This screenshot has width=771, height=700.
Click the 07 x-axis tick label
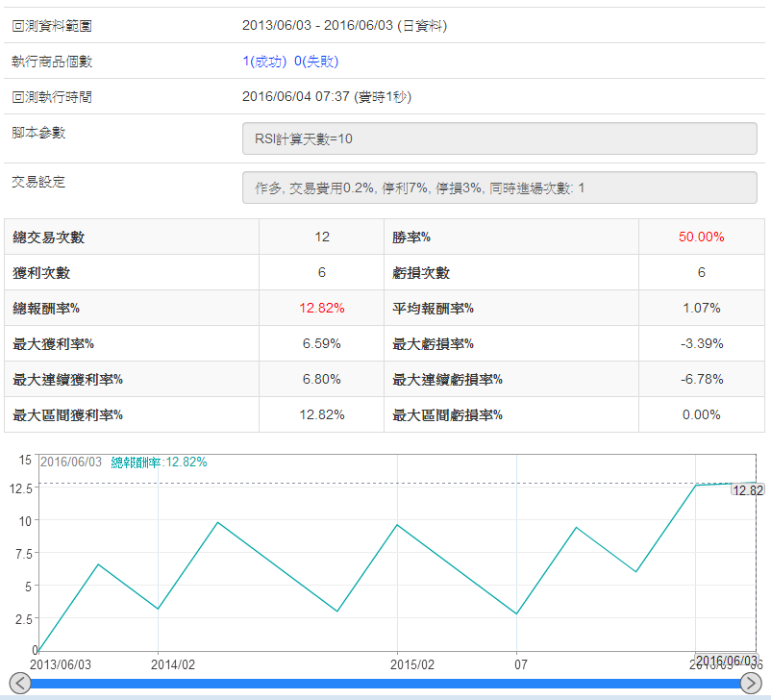pyautogui.click(x=519, y=664)
